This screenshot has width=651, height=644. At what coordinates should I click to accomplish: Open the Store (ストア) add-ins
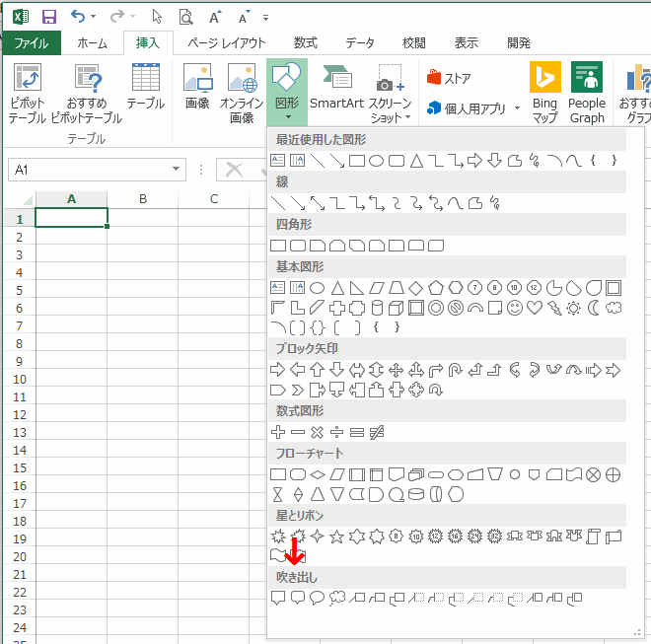449,78
